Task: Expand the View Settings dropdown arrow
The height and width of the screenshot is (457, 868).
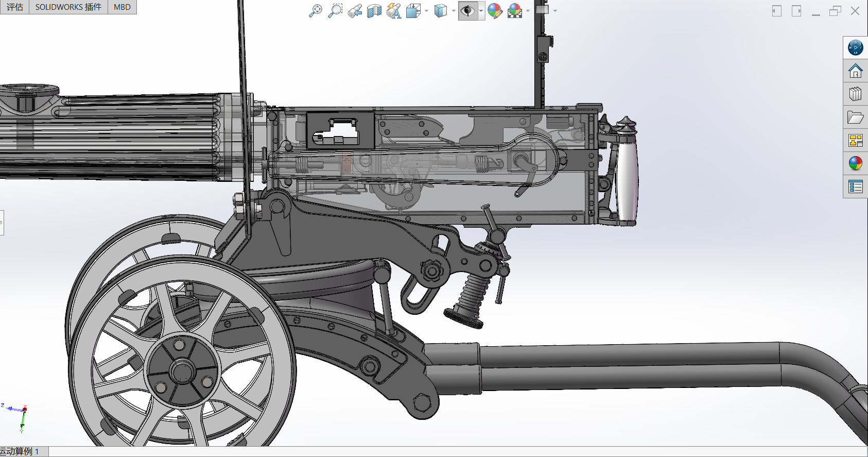Action: pyautogui.click(x=555, y=11)
